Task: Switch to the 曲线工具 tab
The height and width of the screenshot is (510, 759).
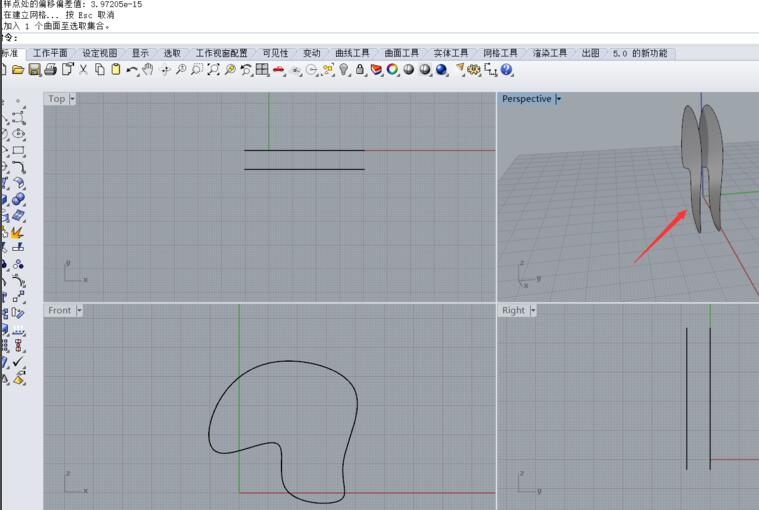Action: coord(350,53)
